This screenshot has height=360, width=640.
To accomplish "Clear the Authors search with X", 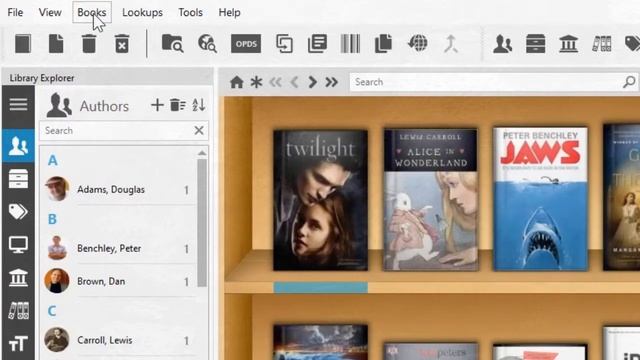I will point(199,131).
